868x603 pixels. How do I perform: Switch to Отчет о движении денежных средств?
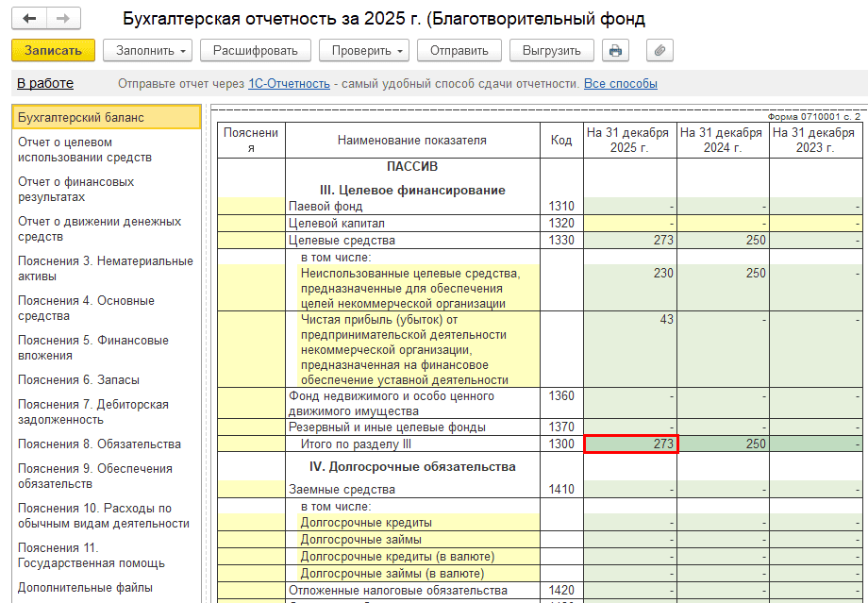(99, 229)
